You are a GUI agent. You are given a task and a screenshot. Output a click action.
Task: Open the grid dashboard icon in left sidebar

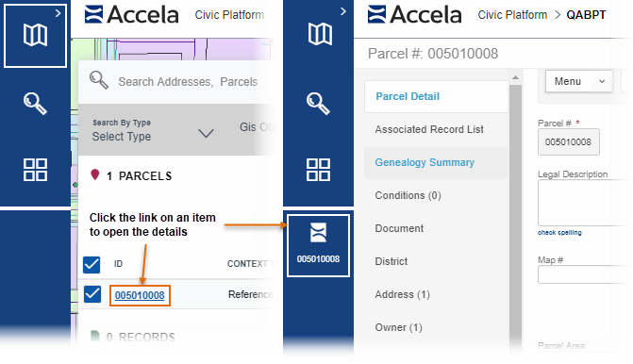tap(35, 170)
